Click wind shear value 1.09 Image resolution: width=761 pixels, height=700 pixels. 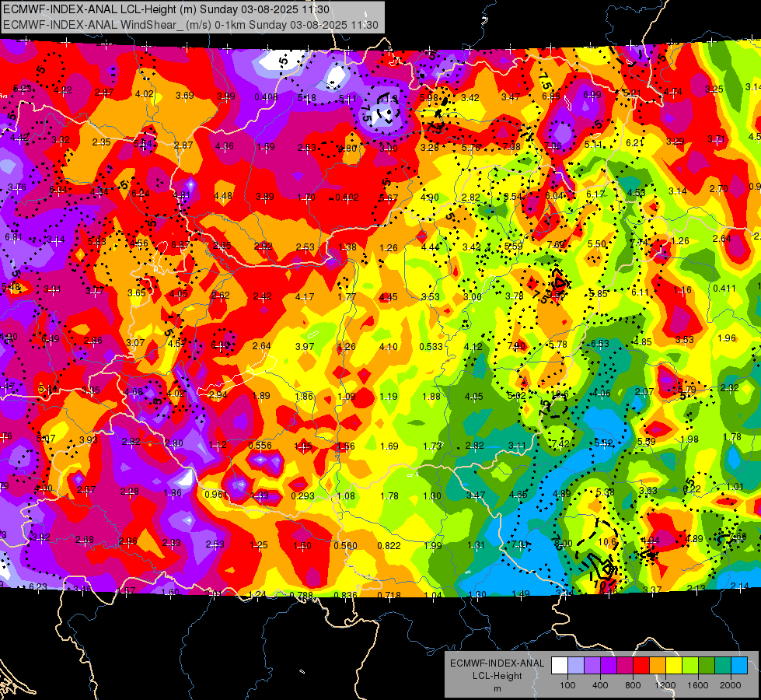click(x=347, y=397)
